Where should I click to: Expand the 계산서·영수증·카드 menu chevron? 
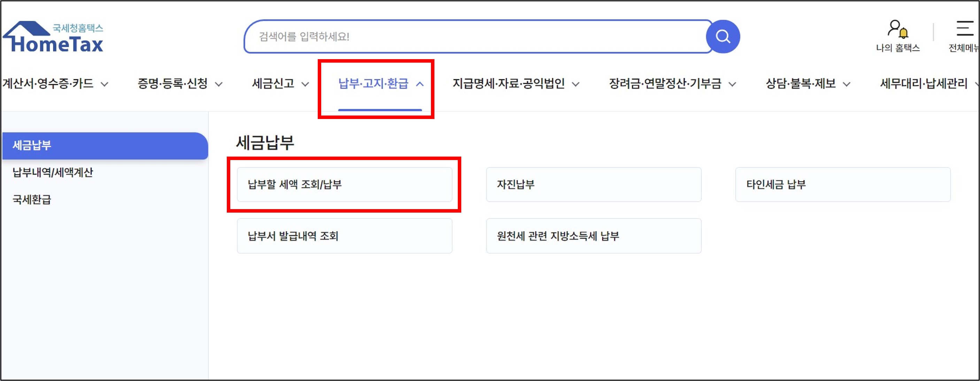[x=104, y=84]
